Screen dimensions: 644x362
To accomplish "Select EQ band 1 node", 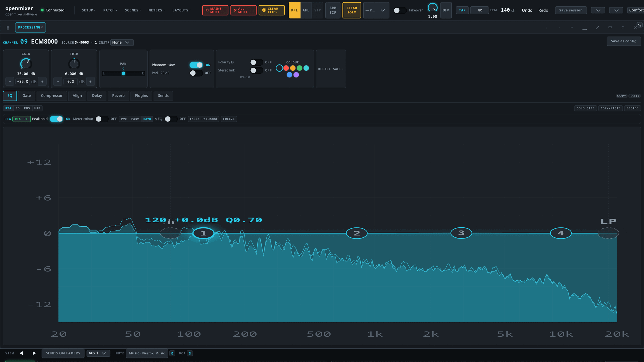I will click(x=203, y=233).
